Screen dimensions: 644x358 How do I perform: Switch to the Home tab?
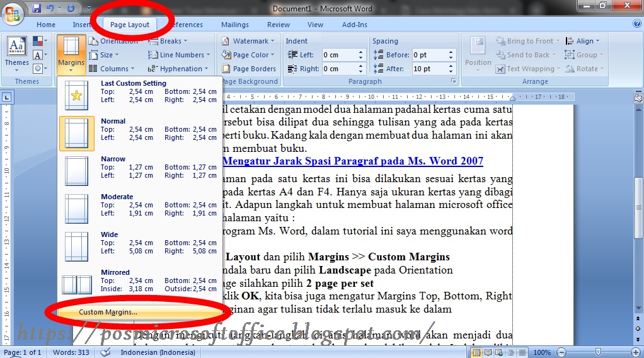tap(45, 25)
